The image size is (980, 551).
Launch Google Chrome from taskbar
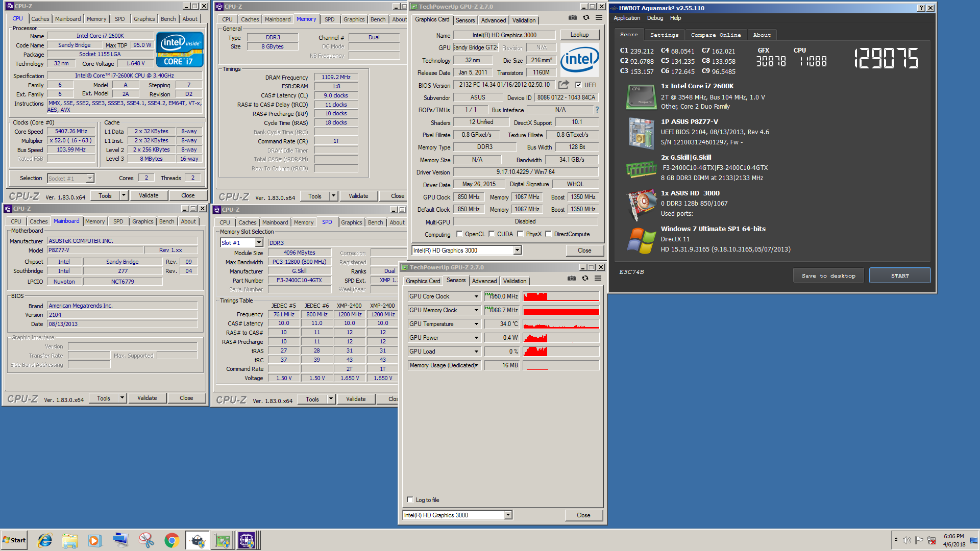(171, 540)
